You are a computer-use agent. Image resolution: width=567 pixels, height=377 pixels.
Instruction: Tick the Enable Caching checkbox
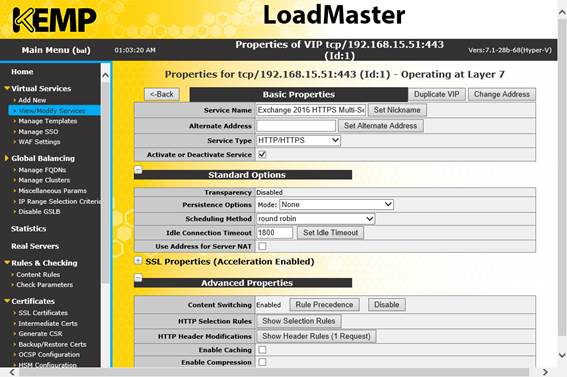[262, 350]
